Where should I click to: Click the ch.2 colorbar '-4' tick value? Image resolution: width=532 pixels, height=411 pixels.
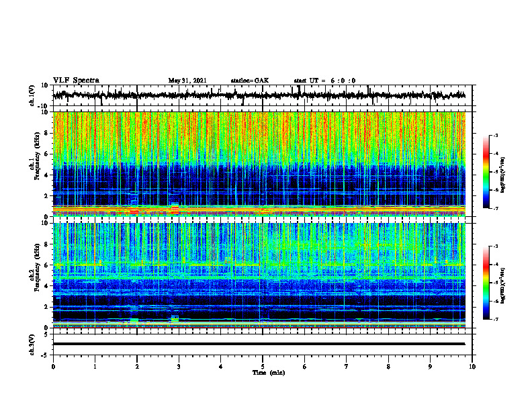(496, 265)
